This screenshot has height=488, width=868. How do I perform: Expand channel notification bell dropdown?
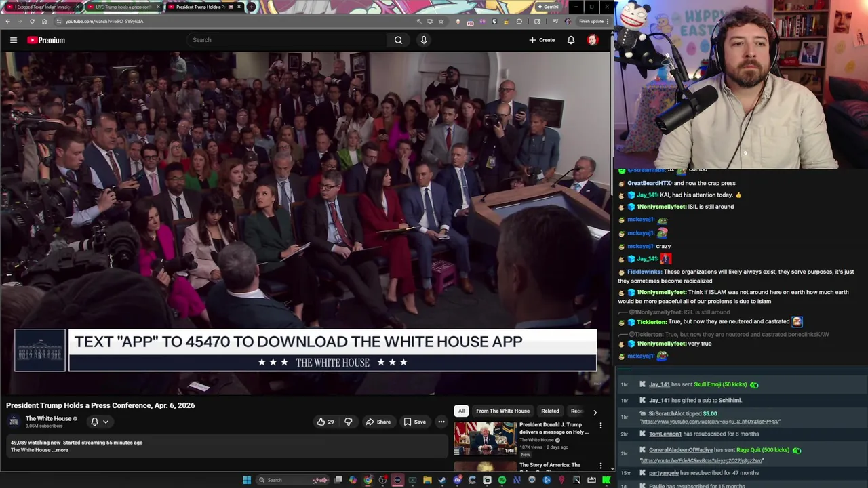pyautogui.click(x=99, y=422)
